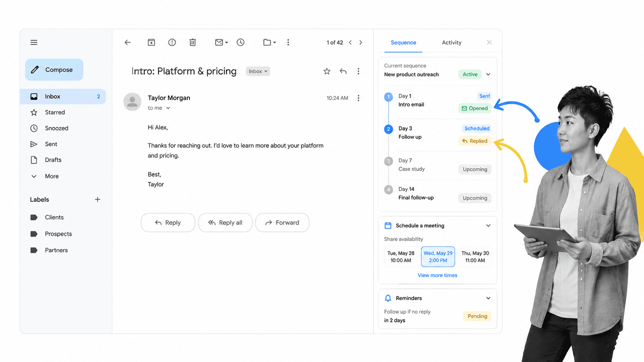Click reply arrow icon beside subject
Viewport: 644px width, 362px height.
(343, 71)
